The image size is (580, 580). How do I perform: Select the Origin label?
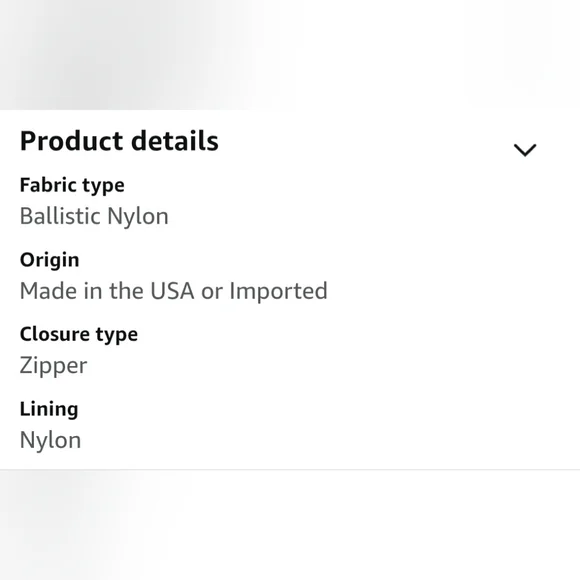tap(50, 260)
